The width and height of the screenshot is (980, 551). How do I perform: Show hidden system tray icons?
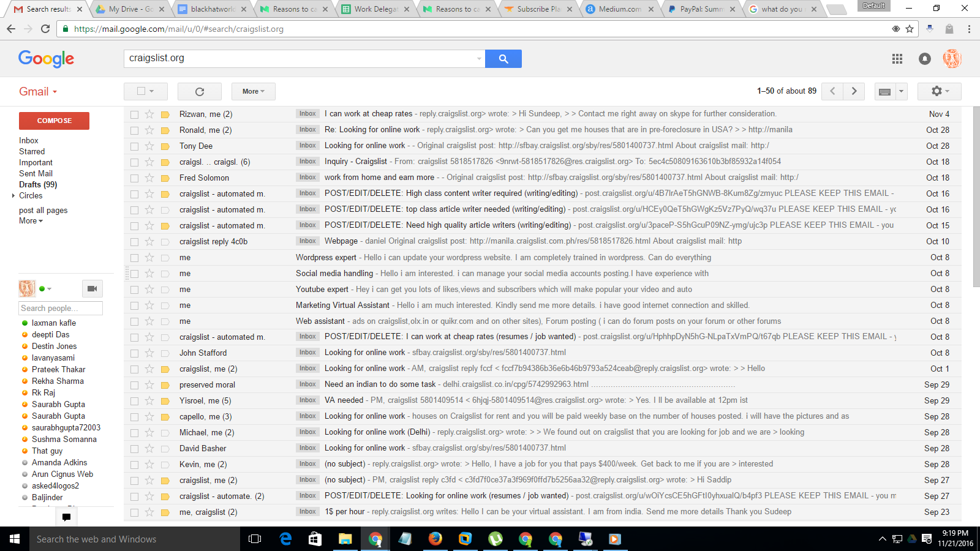click(x=882, y=539)
